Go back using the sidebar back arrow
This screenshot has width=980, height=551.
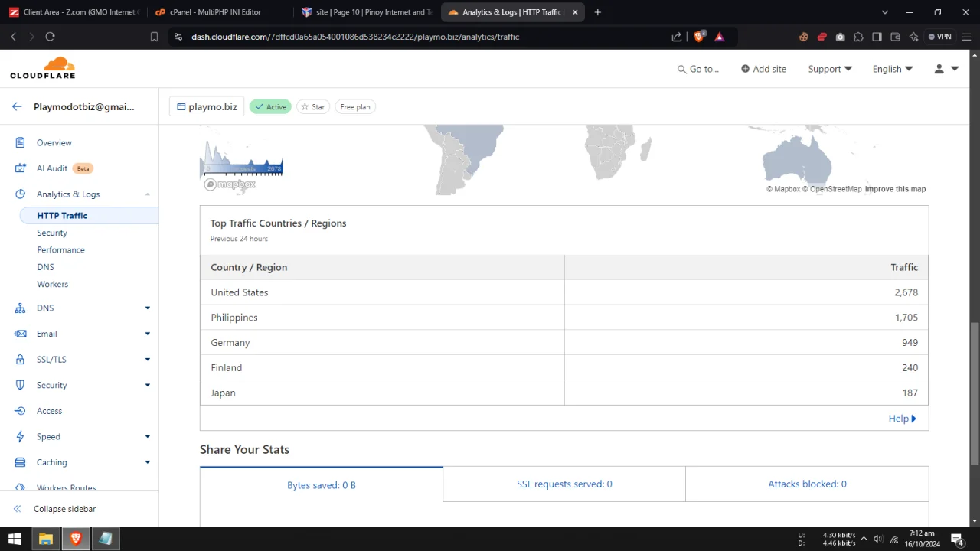(17, 107)
